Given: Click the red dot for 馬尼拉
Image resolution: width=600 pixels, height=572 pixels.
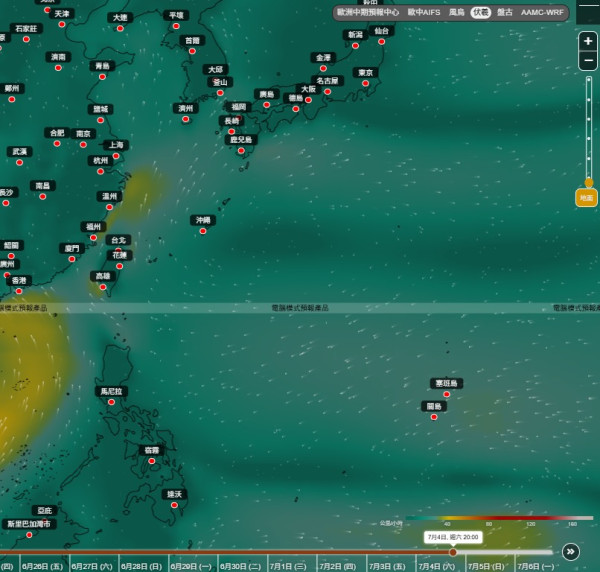Looking at the screenshot, I should pyautogui.click(x=111, y=402).
